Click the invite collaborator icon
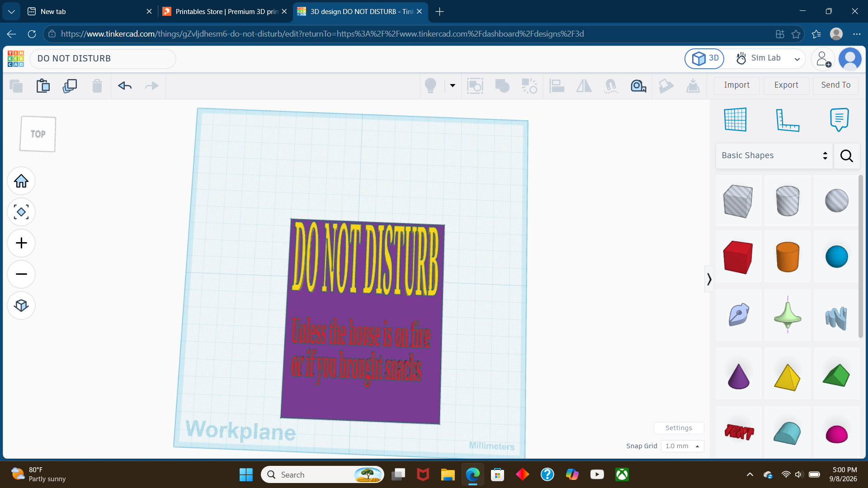This screenshot has height=488, width=868. (823, 59)
